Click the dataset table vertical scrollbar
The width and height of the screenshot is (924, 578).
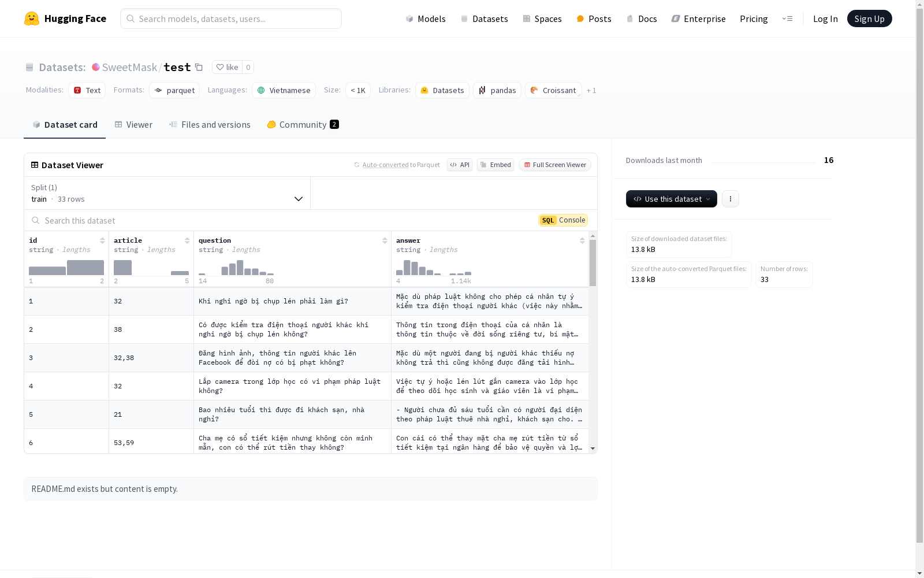[x=593, y=263]
